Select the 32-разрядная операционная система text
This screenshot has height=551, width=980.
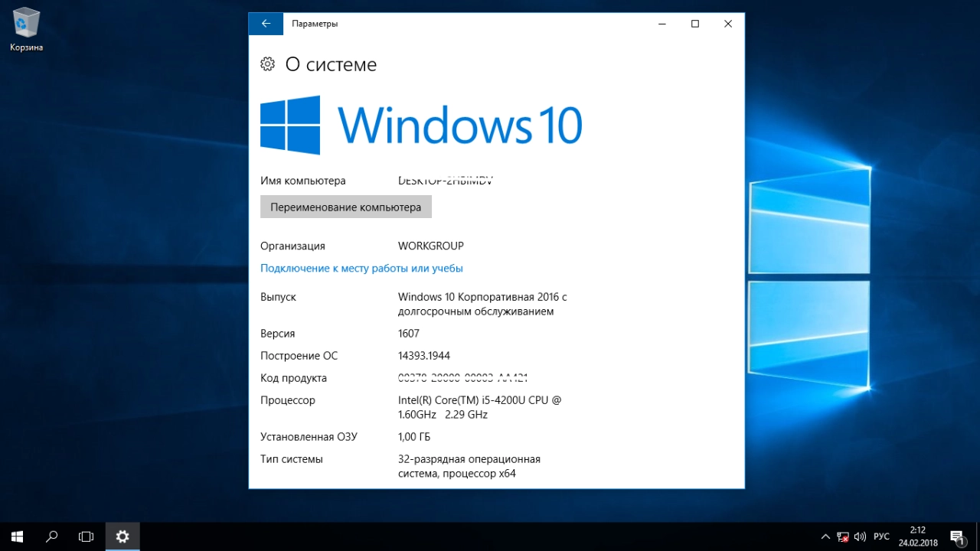(469, 466)
